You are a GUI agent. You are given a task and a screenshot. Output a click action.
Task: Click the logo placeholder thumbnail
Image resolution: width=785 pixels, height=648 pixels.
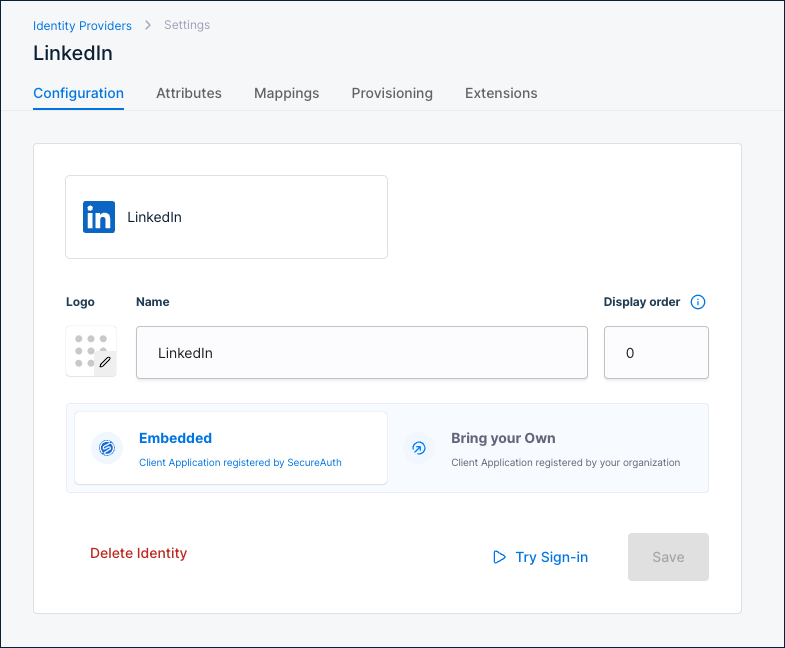[91, 351]
